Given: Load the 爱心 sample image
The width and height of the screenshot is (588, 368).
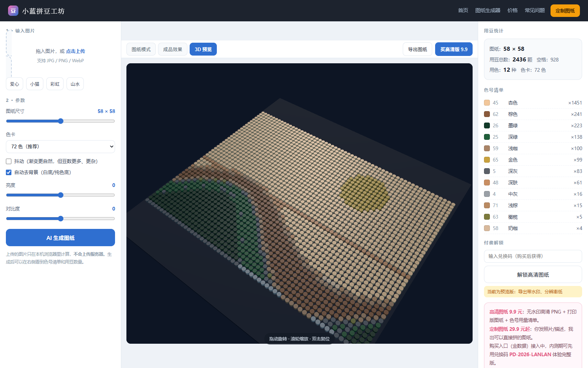Looking at the screenshot, I should pyautogui.click(x=15, y=84).
